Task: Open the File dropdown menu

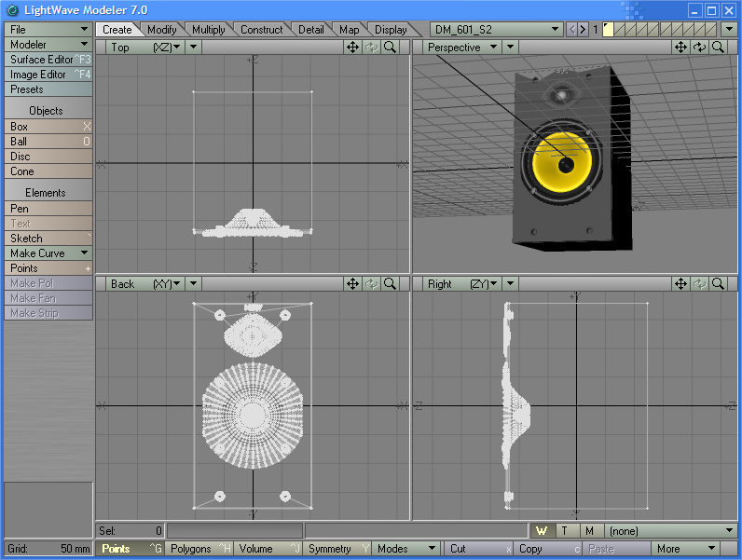Action: (48, 29)
